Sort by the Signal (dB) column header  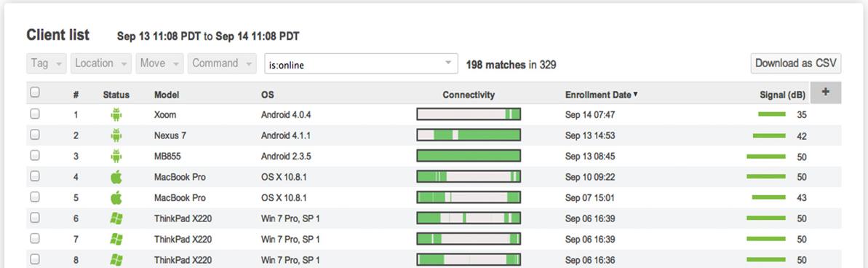click(x=782, y=95)
